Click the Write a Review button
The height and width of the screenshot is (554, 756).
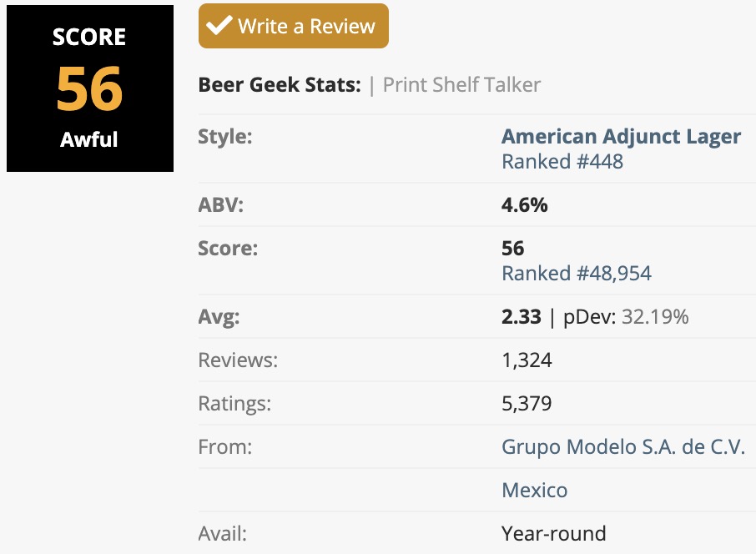pyautogui.click(x=294, y=26)
